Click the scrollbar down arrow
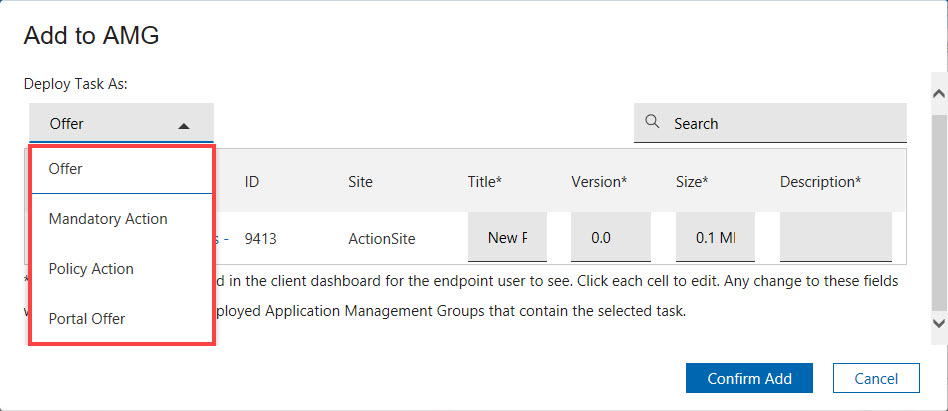948x411 pixels. (938, 322)
